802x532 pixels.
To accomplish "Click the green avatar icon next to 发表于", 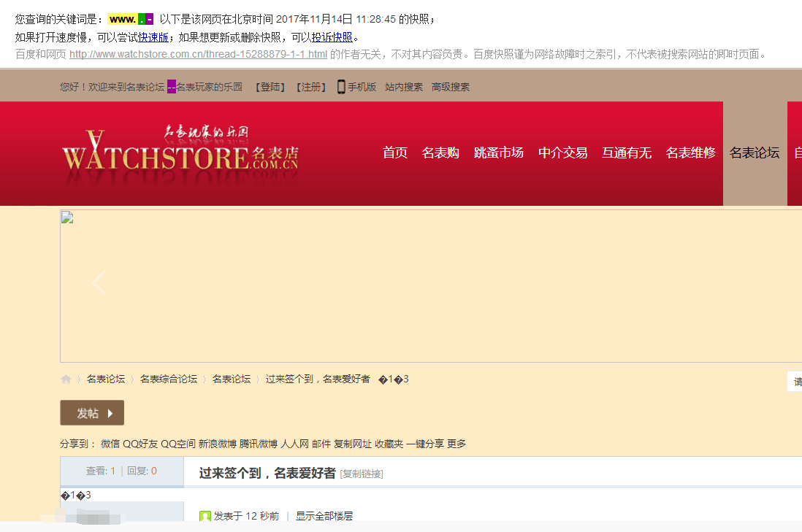I will pos(205,514).
